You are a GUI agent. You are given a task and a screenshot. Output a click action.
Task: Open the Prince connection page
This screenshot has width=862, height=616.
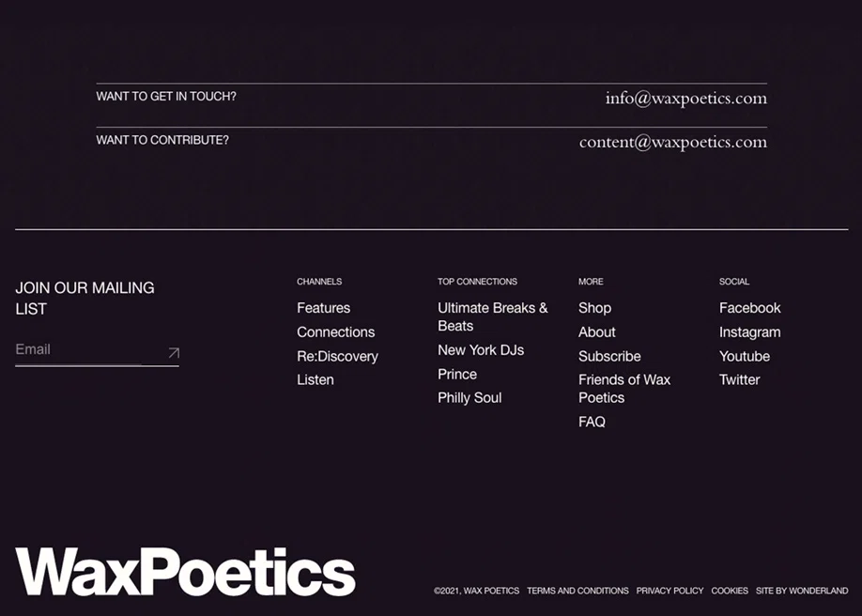(x=456, y=374)
